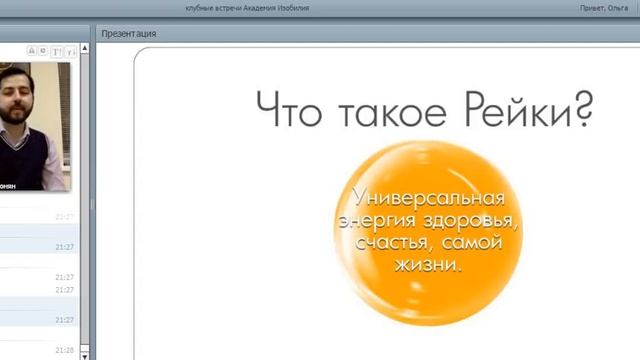Click the increase chat font size icon
The width and height of the screenshot is (640, 360).
point(56,51)
